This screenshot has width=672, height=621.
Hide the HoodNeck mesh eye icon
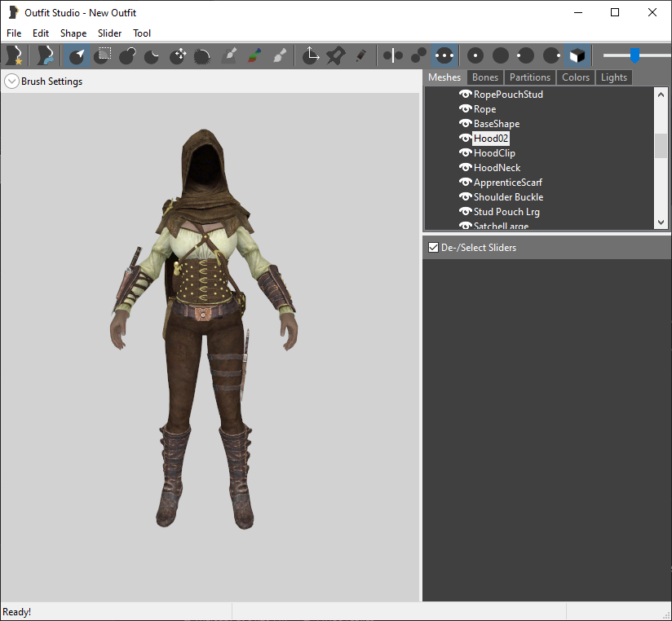[466, 167]
